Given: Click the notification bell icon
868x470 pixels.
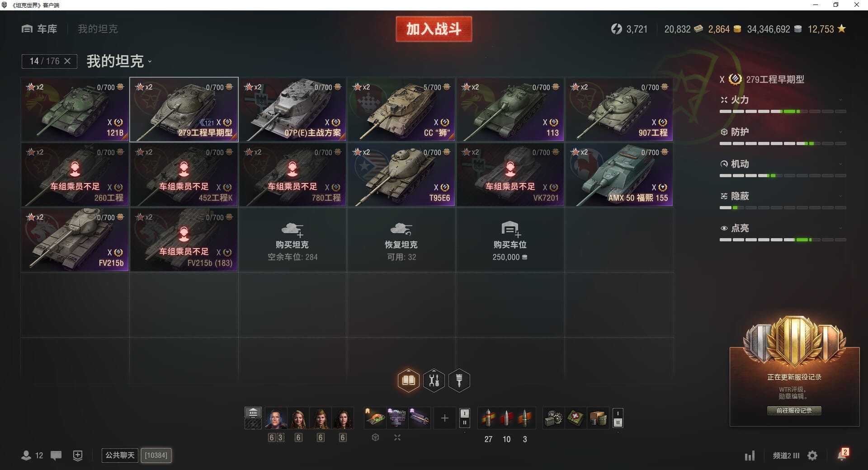Looking at the screenshot, I should click(842, 455).
